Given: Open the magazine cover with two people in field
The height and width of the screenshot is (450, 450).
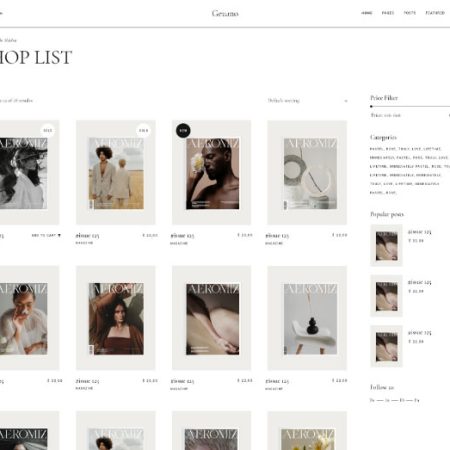Looking at the screenshot, I should pyautogui.click(x=116, y=174).
